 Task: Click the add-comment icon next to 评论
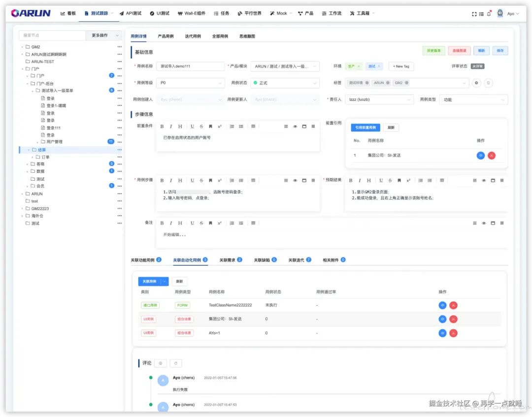[161, 363]
